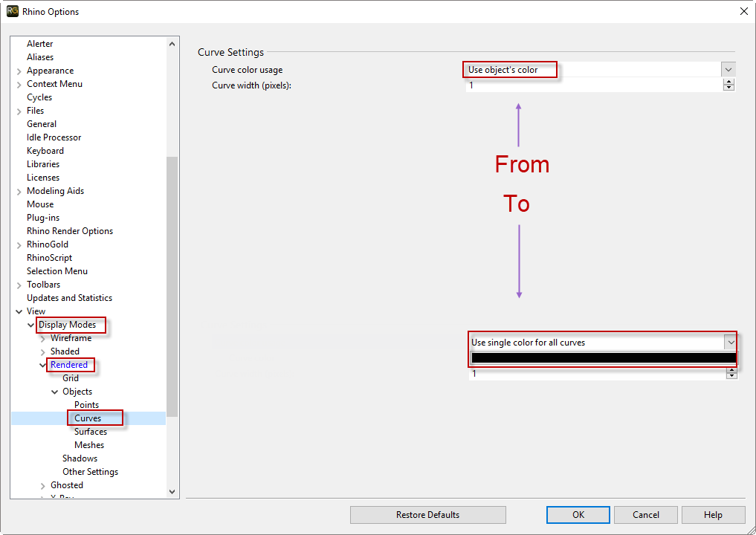This screenshot has height=535, width=756.
Task: Increase curve width with the up stepper
Action: click(x=728, y=81)
